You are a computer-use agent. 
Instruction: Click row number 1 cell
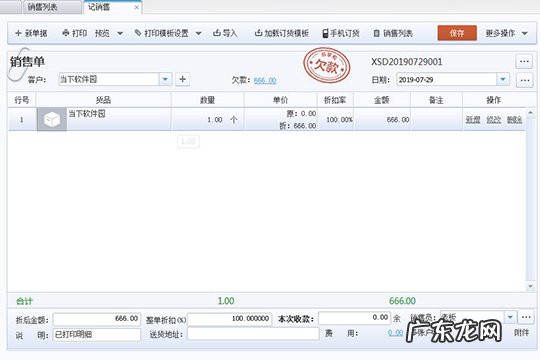pyautogui.click(x=22, y=120)
